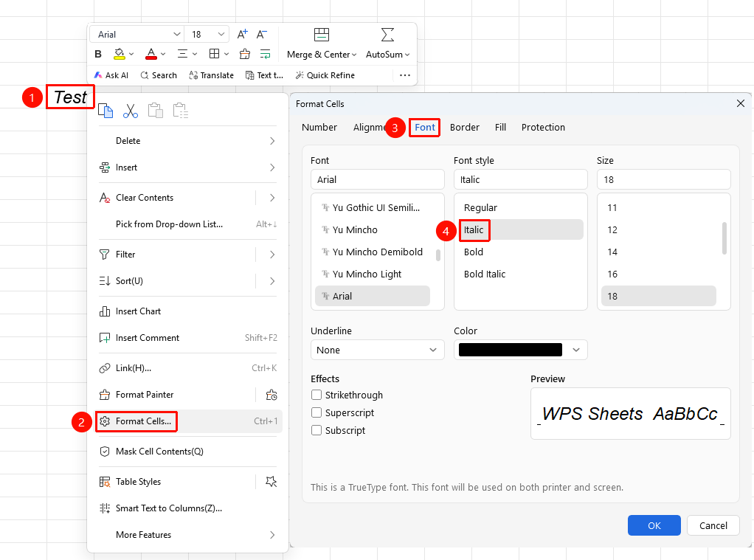Click Cancel in Format Cells dialog
Image resolution: width=754 pixels, height=560 pixels.
713,525
